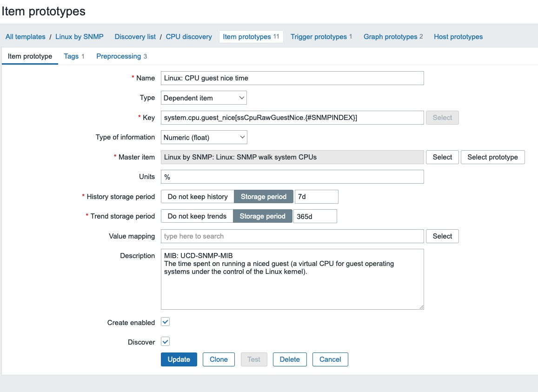
Task: Select Do not keep history option
Action: click(198, 197)
